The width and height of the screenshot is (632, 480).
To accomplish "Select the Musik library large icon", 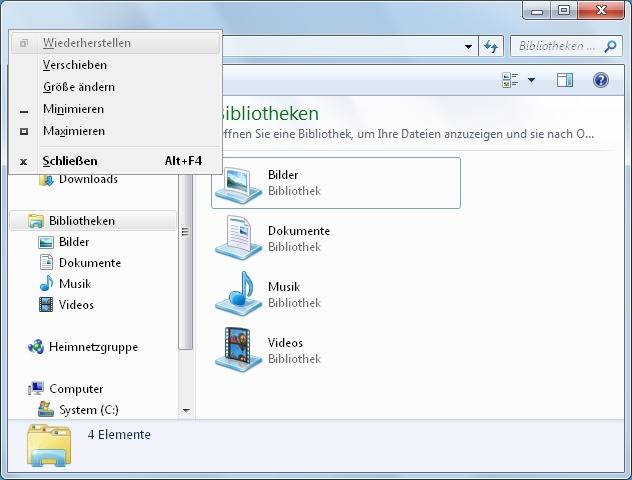I will pyautogui.click(x=238, y=294).
